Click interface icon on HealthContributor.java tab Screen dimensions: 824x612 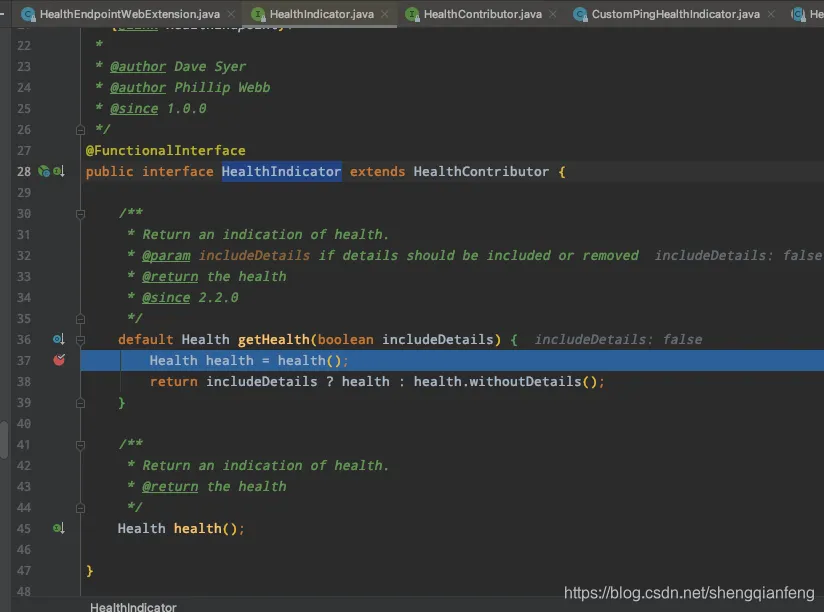[412, 14]
